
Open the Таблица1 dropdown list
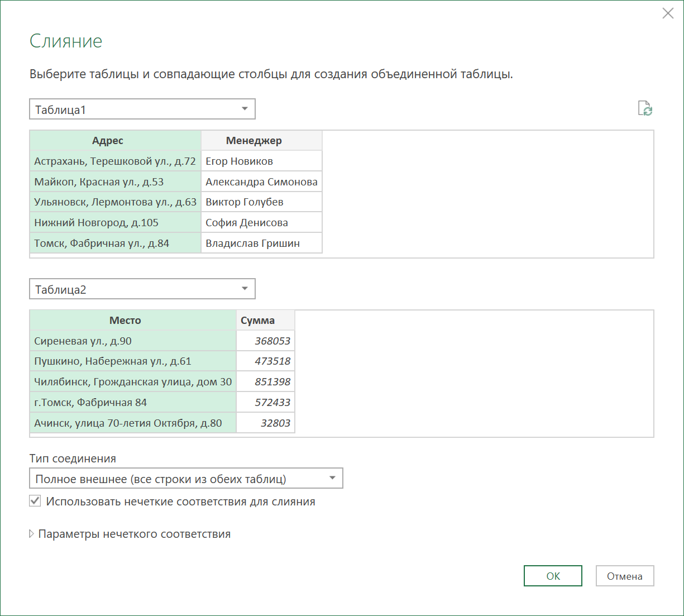click(x=142, y=109)
